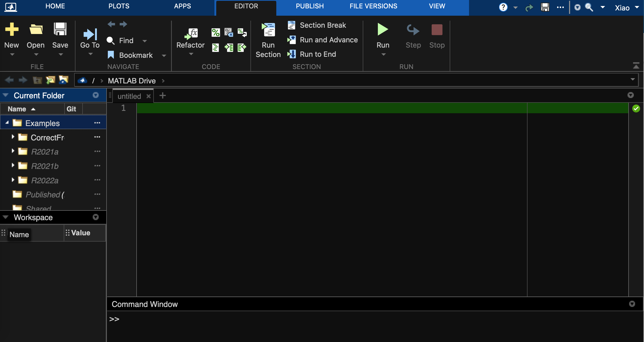Screen dimensions: 644x342
Task: Click the New file plus icon
Action: click(x=12, y=29)
